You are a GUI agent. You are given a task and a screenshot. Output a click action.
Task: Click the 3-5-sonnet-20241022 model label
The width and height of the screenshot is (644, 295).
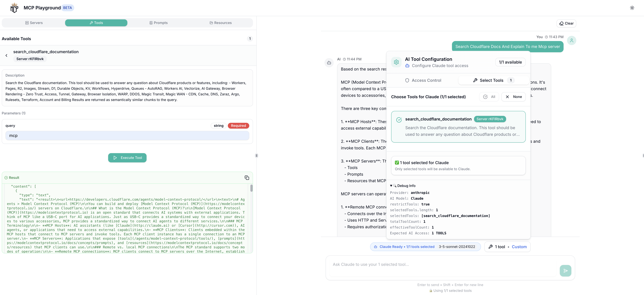point(457,247)
